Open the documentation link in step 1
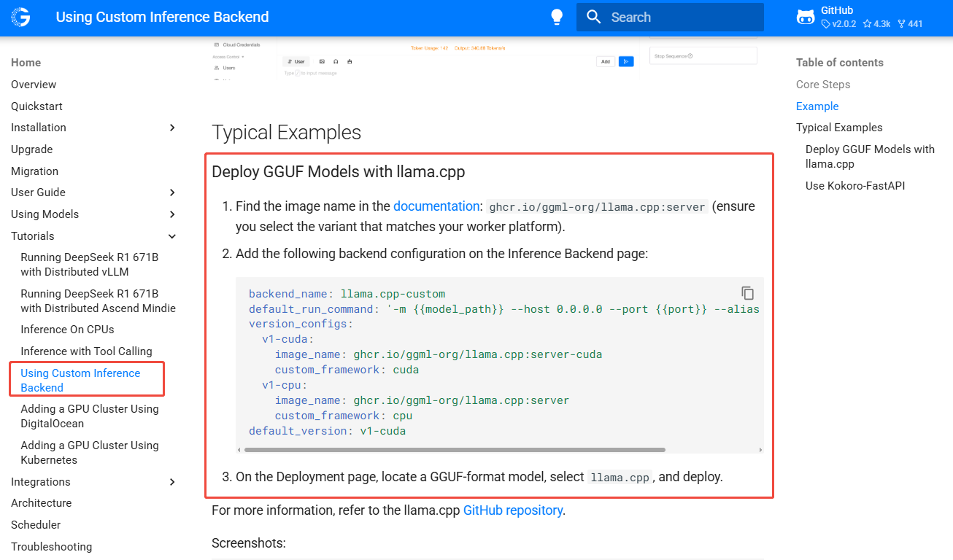 point(436,206)
